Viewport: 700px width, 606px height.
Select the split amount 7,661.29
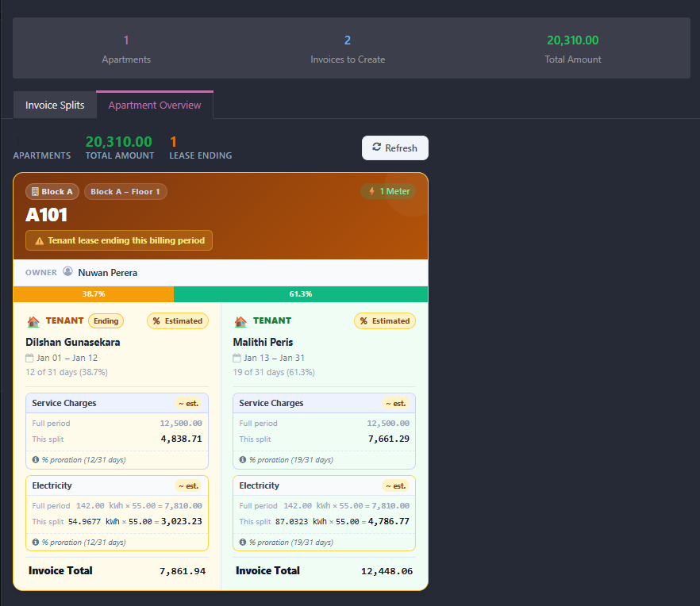[388, 439]
